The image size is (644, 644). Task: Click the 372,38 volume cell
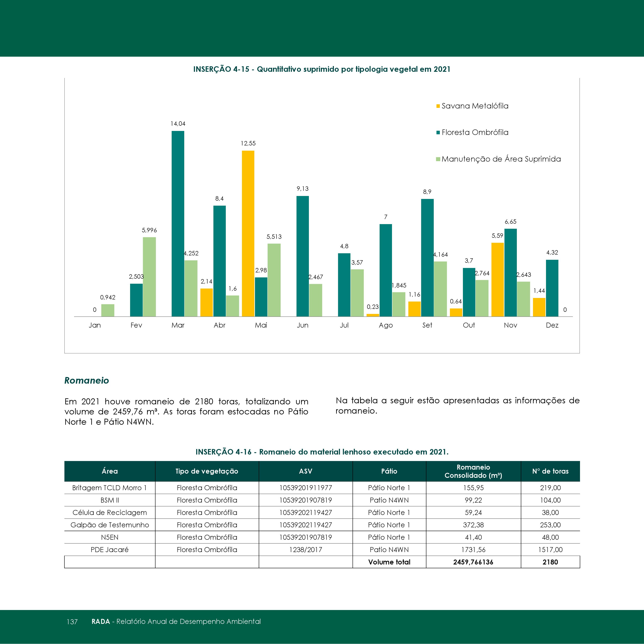473,525
